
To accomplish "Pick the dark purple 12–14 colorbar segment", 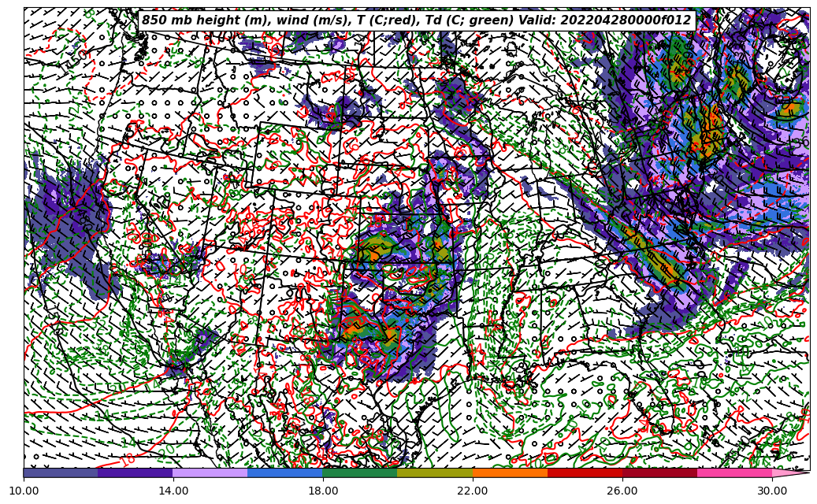I will 136,472.
